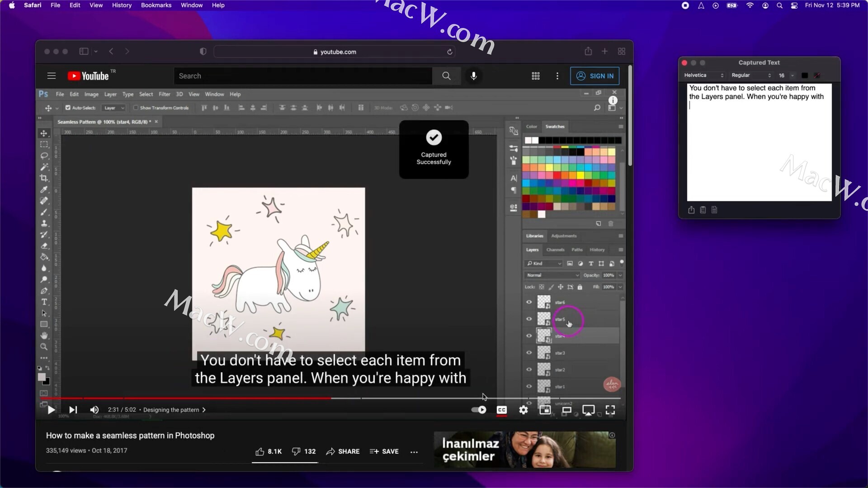
Task: Play the video
Action: pyautogui.click(x=51, y=410)
